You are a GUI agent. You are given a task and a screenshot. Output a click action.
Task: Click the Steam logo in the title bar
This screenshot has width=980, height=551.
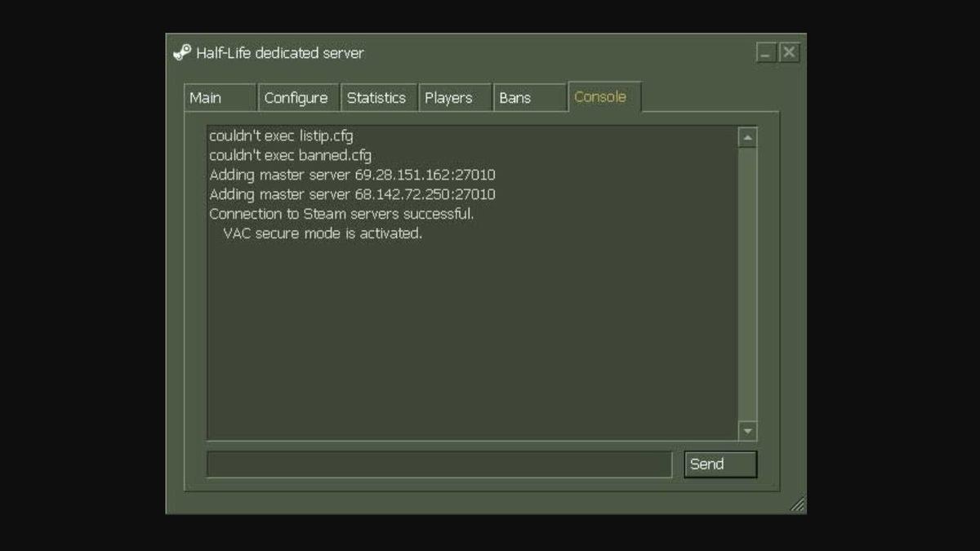(x=181, y=52)
